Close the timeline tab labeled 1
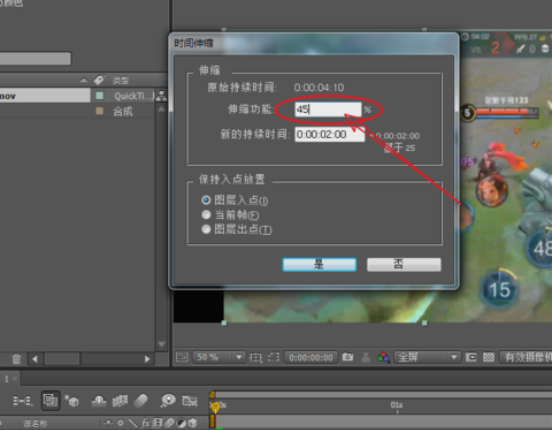The width and height of the screenshot is (552, 430). tap(15, 379)
